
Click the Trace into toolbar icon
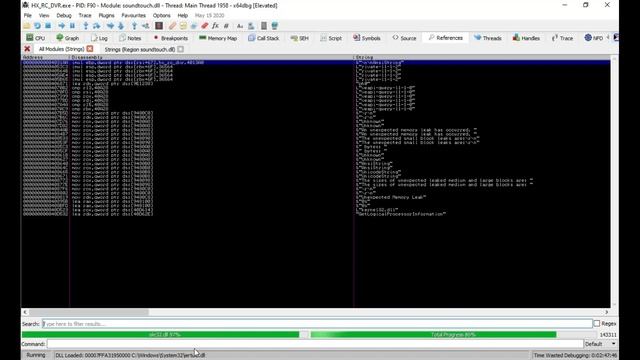(x=110, y=26)
